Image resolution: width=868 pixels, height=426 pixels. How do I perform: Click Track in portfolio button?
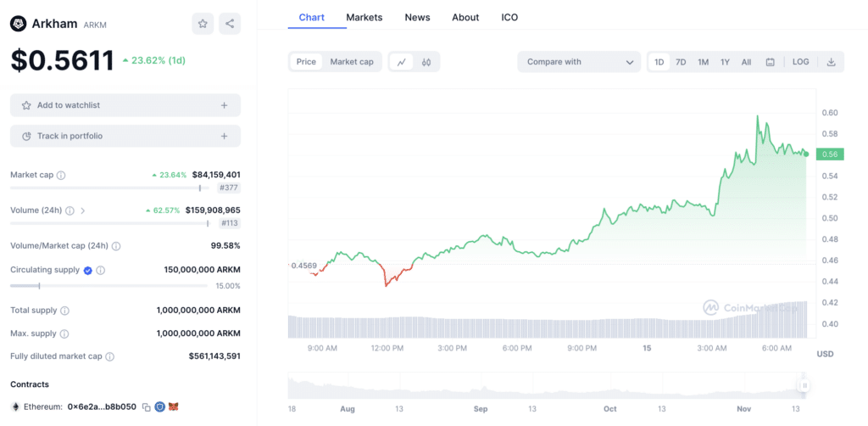click(x=125, y=137)
